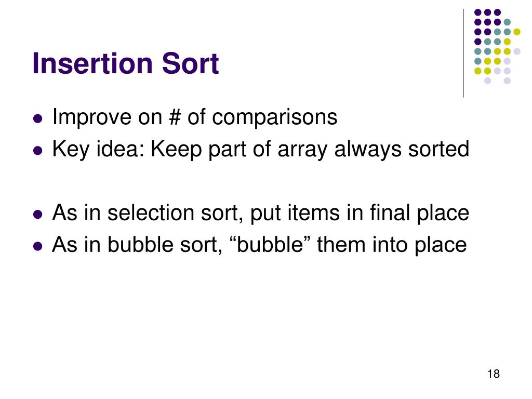The image size is (532, 399).
Task: Click the word "comparisons" in the first bullet
Action: (x=274, y=117)
